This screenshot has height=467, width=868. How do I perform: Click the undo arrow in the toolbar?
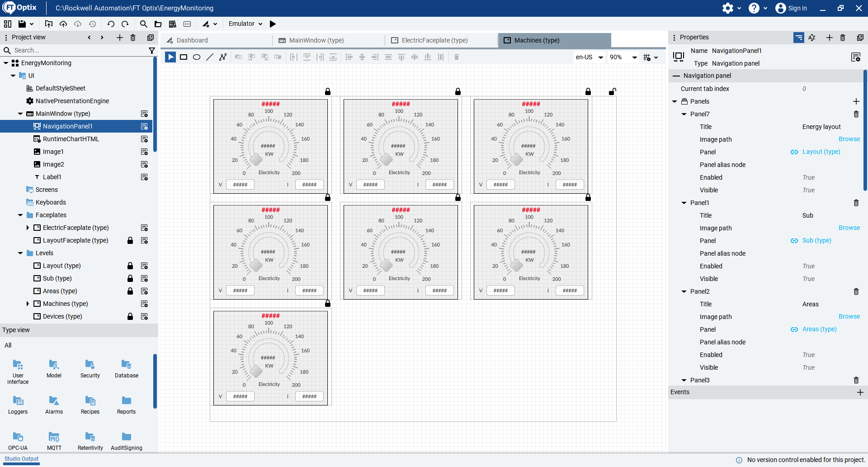pos(111,24)
